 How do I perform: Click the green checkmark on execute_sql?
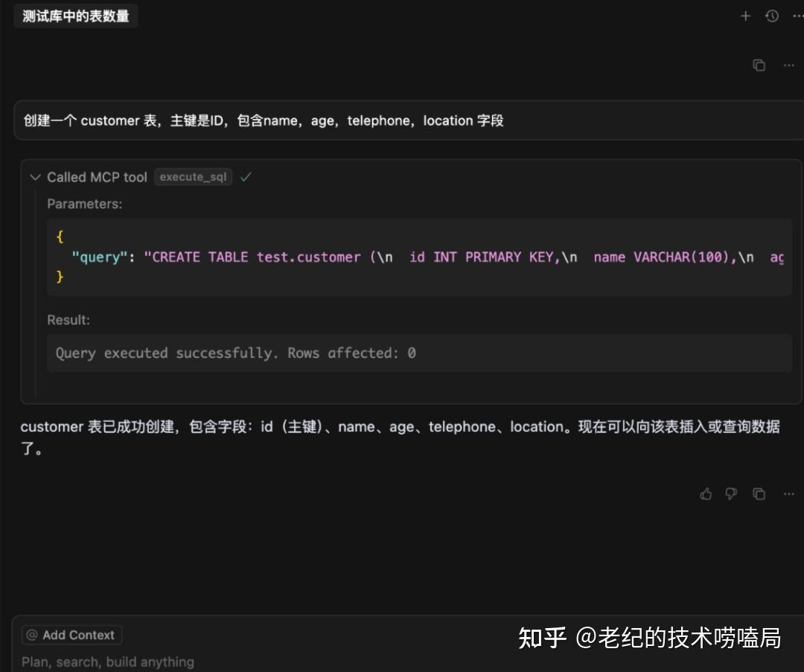[x=246, y=176]
